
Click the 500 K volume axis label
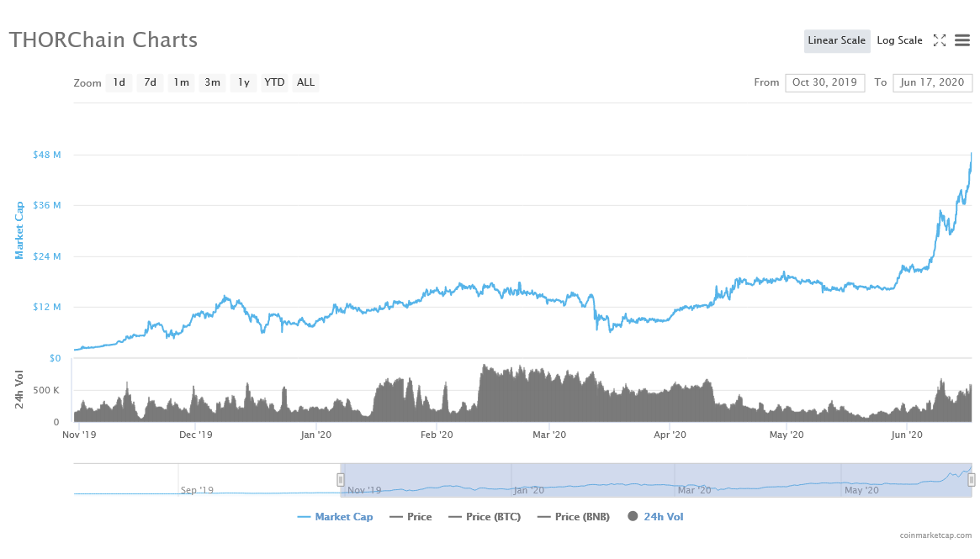click(x=46, y=390)
